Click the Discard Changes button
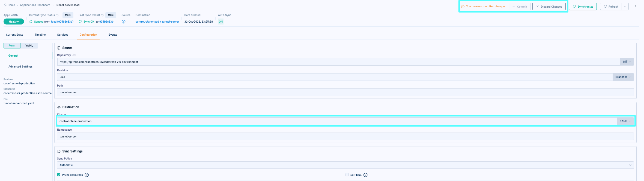Image resolution: width=644 pixels, height=181 pixels. pos(549,7)
